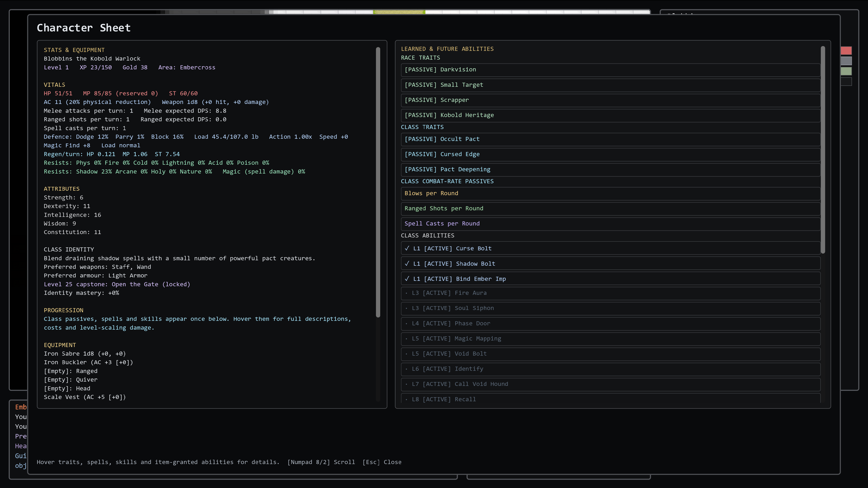Click the learned Shadow Bolt ability
The image size is (868, 488).
tap(610, 263)
